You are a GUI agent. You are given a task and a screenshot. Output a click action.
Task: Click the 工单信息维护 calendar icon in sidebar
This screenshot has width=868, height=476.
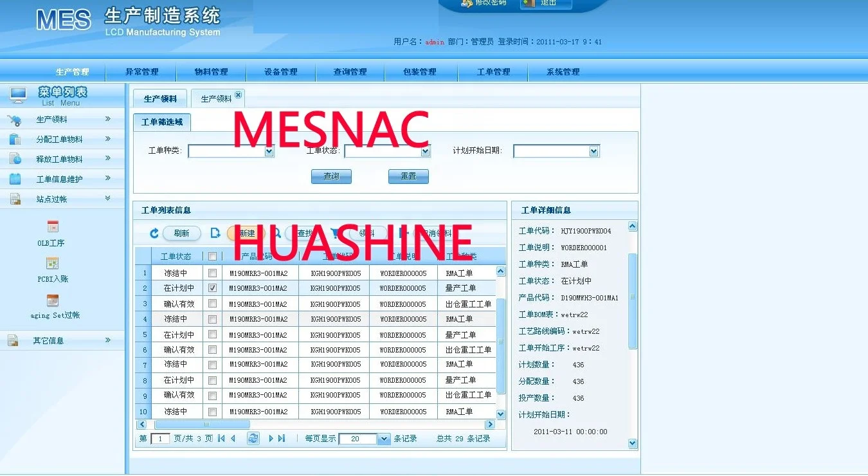(15, 179)
